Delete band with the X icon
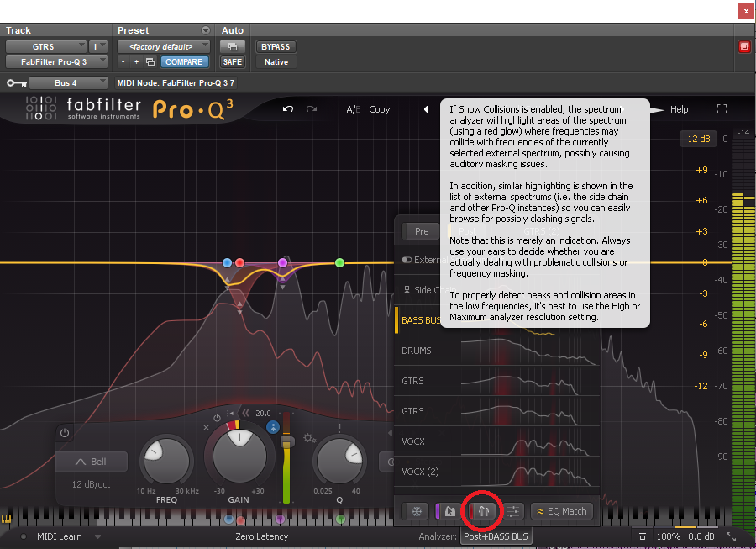 [x=206, y=427]
